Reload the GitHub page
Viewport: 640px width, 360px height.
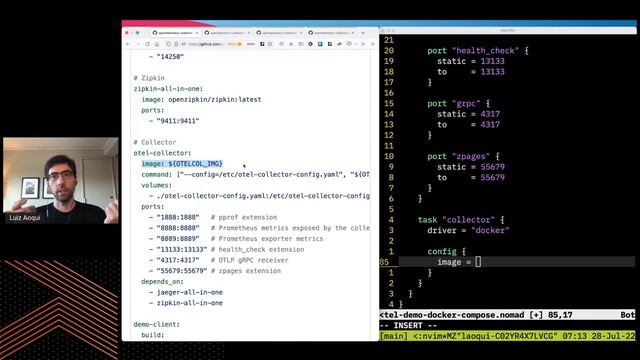(147, 44)
